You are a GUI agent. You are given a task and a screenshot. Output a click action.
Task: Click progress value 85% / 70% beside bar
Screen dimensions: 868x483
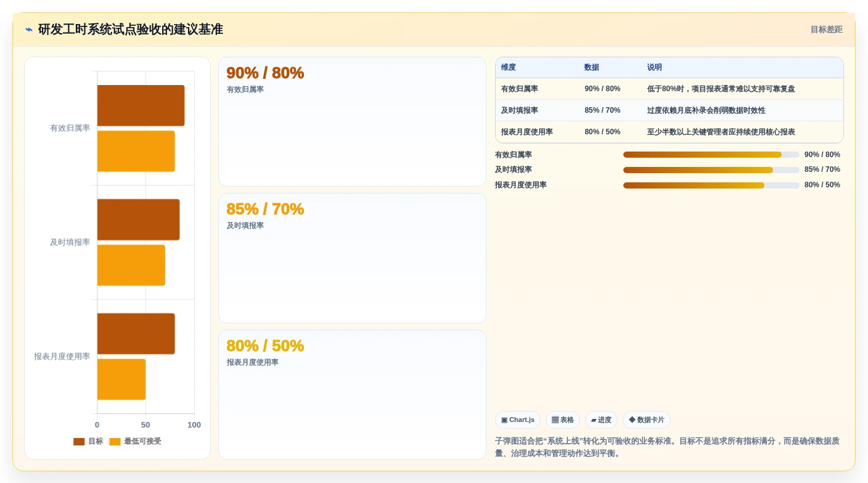pos(822,169)
